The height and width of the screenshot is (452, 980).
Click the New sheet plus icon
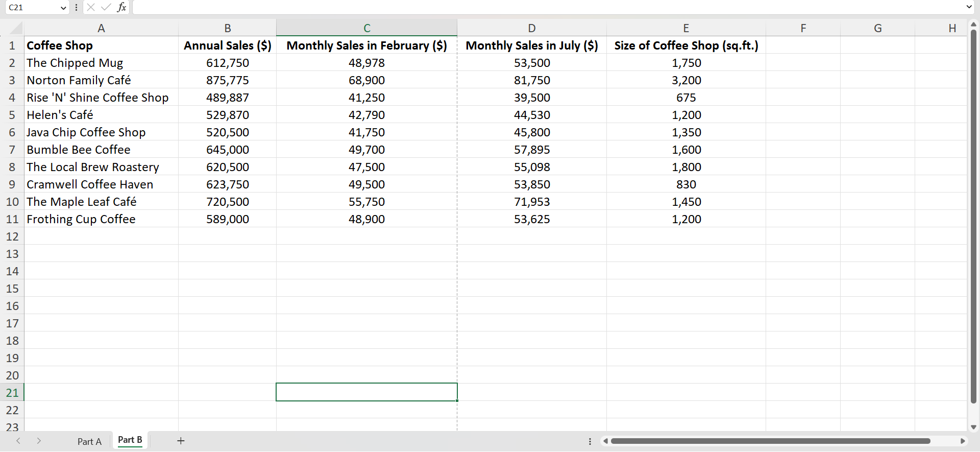(x=181, y=441)
